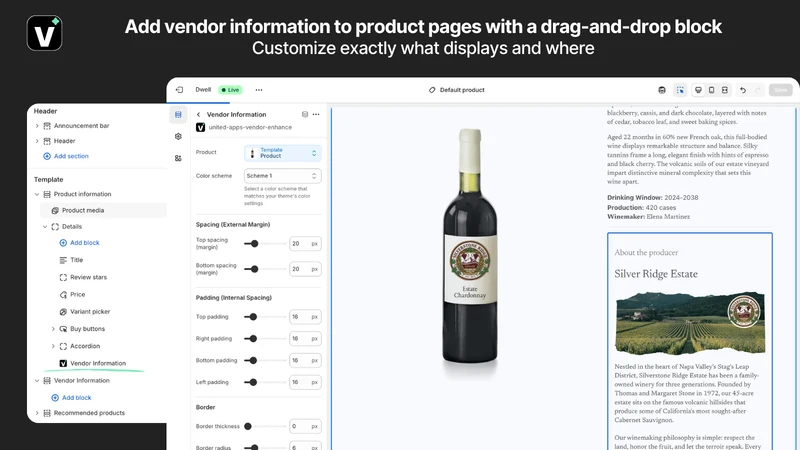
Task: Click the wine bottle product image
Action: [470, 247]
